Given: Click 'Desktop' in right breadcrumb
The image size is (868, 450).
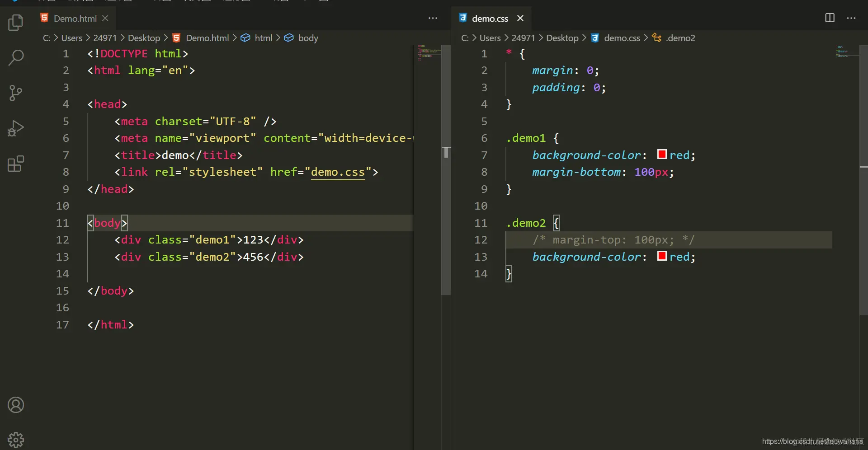Looking at the screenshot, I should tap(562, 38).
